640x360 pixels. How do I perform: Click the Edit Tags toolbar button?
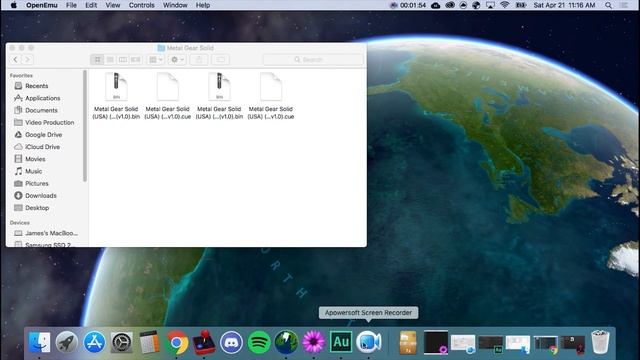pyautogui.click(x=220, y=60)
